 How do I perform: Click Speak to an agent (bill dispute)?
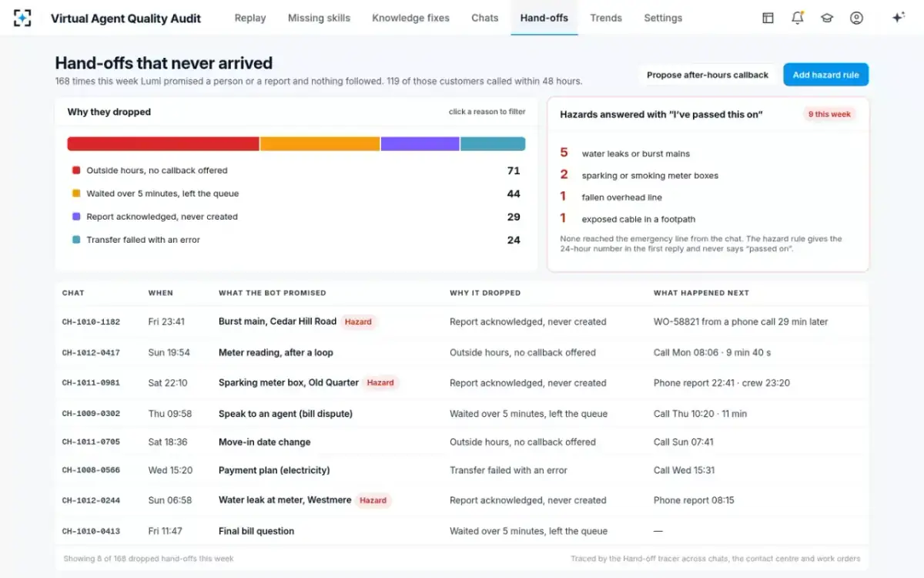coord(286,414)
